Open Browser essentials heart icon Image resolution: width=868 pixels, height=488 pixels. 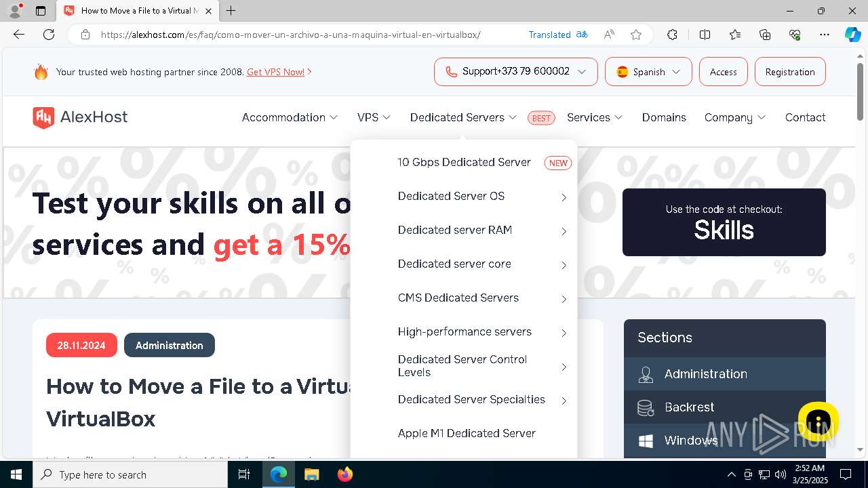tap(795, 35)
